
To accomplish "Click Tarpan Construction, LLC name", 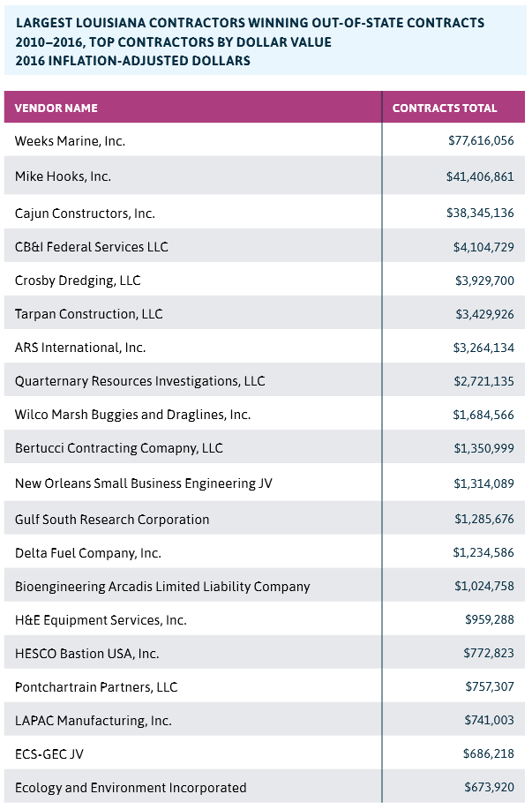I will point(88,314).
